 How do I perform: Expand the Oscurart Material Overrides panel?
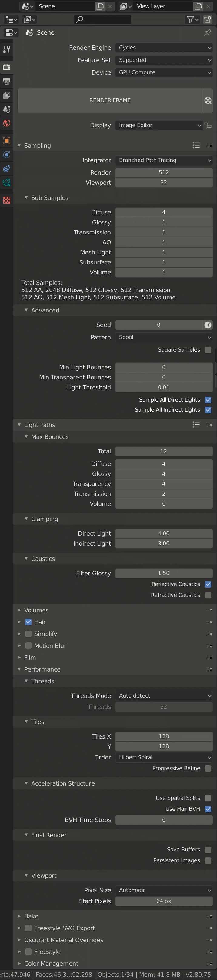[x=19, y=940]
